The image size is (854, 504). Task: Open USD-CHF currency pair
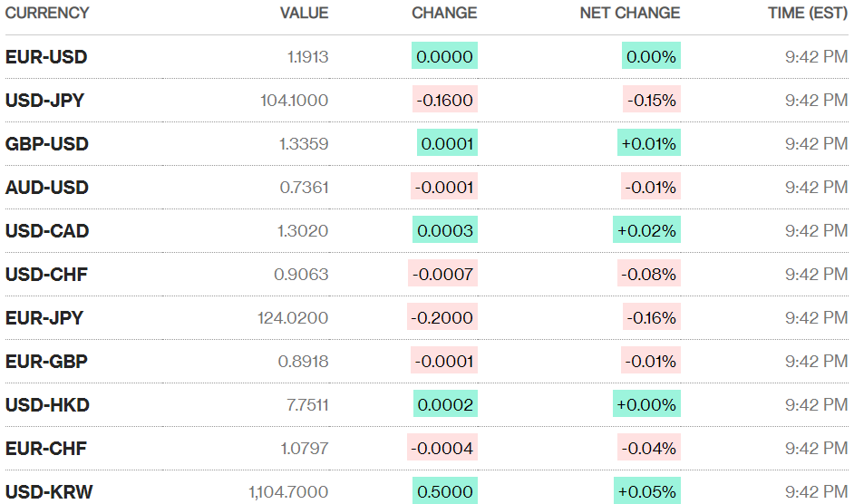click(46, 275)
